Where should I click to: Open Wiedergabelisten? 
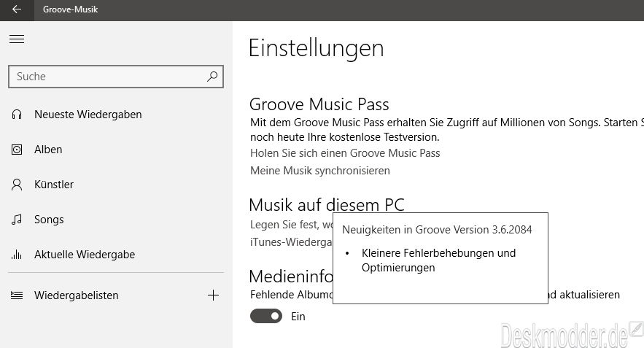point(77,295)
